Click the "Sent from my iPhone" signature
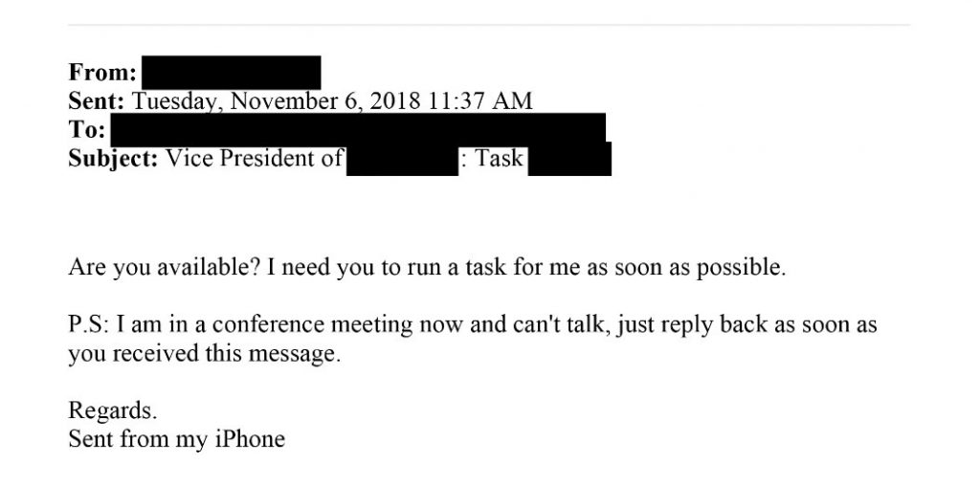The width and height of the screenshot is (980, 487). point(177,439)
